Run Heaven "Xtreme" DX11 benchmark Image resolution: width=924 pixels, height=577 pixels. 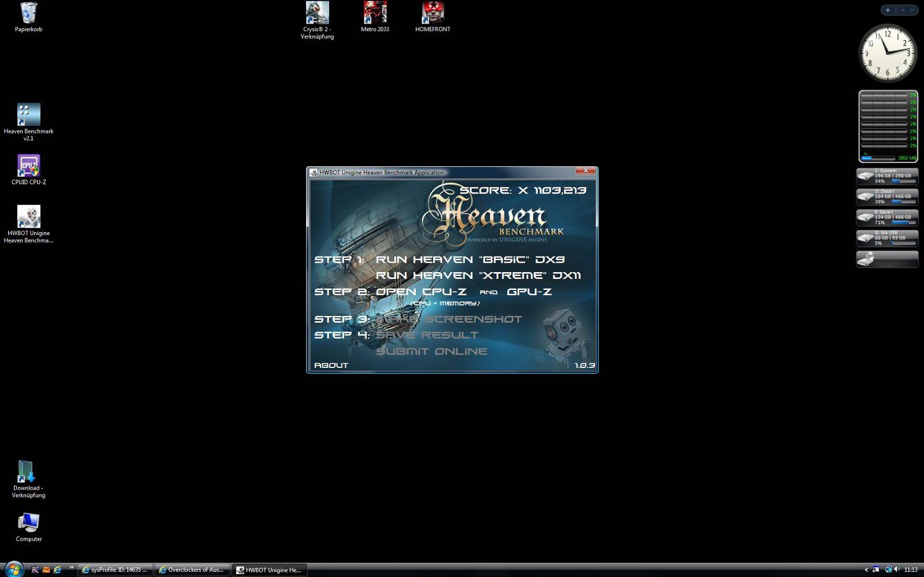[x=478, y=276]
